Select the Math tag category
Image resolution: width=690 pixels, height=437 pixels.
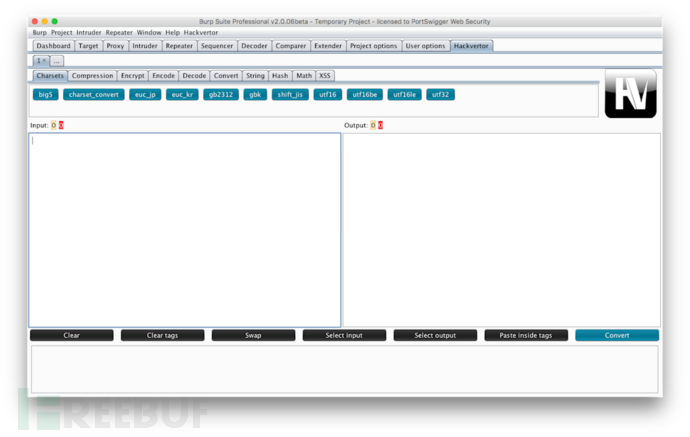coord(304,76)
